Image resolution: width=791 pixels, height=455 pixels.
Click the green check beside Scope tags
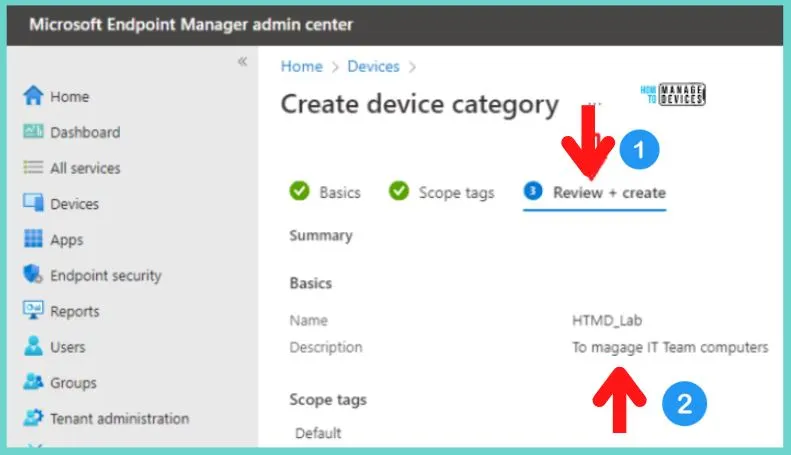click(399, 191)
